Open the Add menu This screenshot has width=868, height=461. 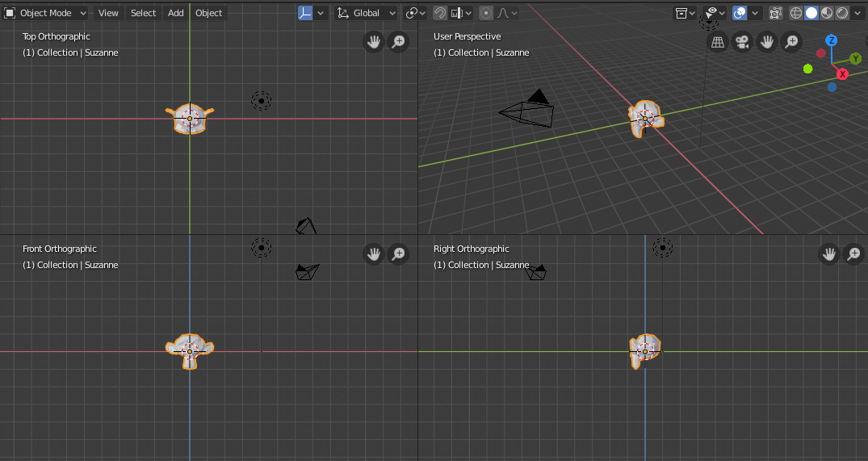[x=176, y=13]
